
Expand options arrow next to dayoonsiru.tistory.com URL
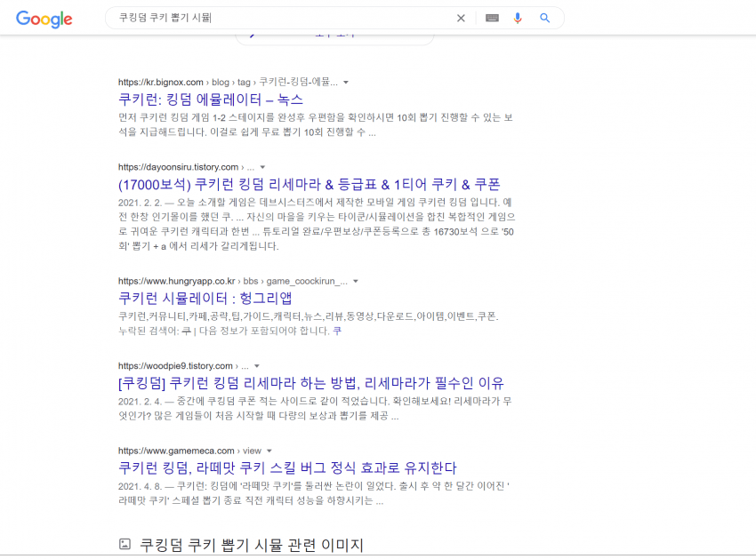pos(262,167)
